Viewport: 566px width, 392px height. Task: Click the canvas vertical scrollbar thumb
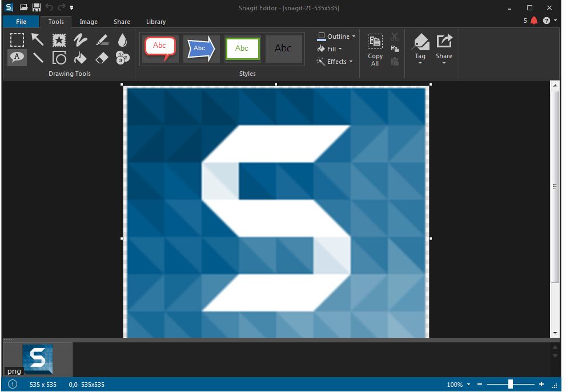tap(555, 187)
